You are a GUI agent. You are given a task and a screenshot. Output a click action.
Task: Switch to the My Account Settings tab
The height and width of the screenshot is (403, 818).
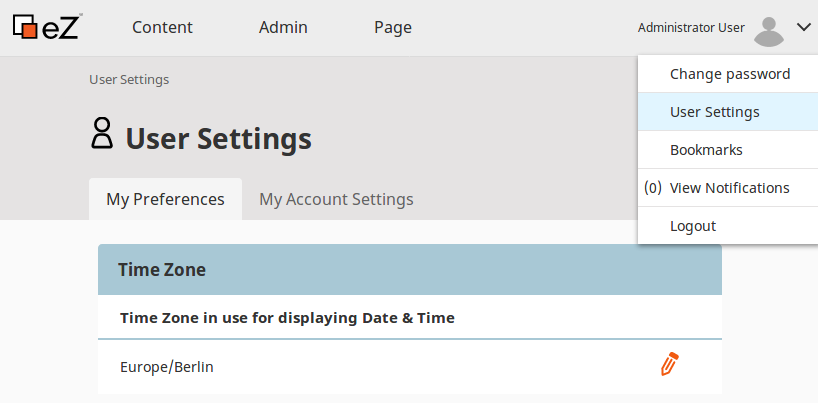[x=336, y=199]
